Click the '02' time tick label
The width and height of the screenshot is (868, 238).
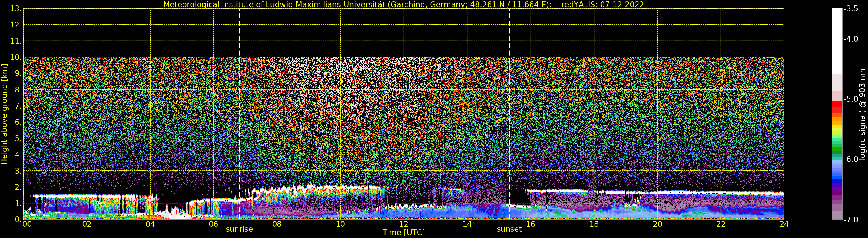[x=87, y=224]
